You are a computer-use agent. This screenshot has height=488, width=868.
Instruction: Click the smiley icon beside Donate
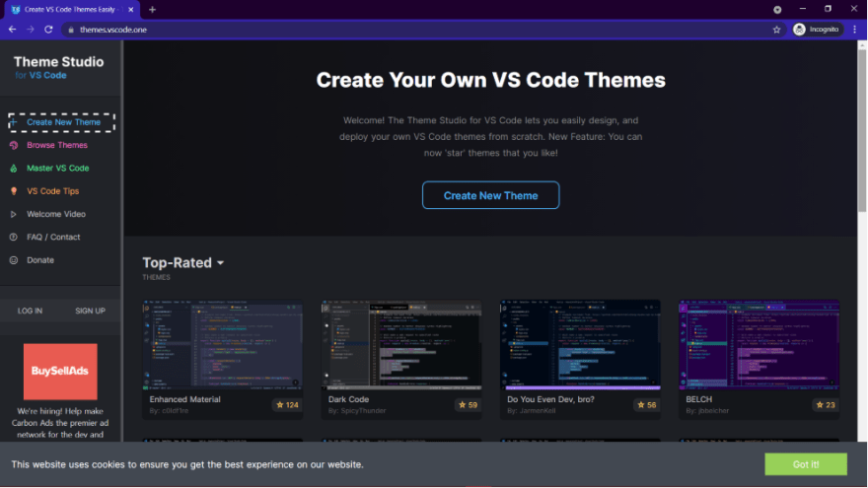(13, 260)
